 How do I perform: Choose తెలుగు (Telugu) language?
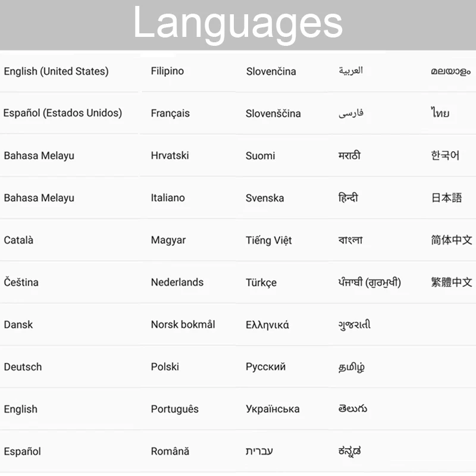pyautogui.click(x=353, y=409)
